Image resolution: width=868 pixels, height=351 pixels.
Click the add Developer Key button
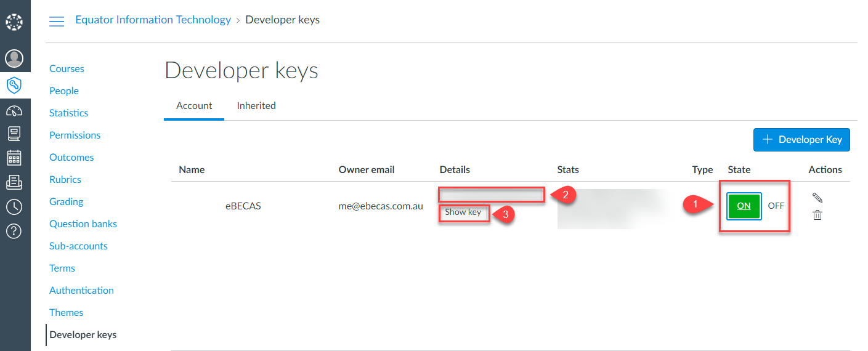pyautogui.click(x=801, y=140)
